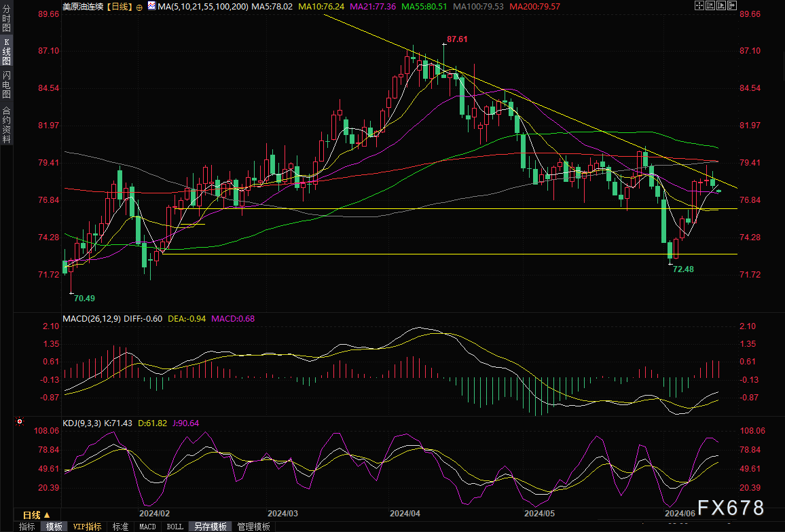Click the DIFF:-0.60 value

pyautogui.click(x=143, y=318)
